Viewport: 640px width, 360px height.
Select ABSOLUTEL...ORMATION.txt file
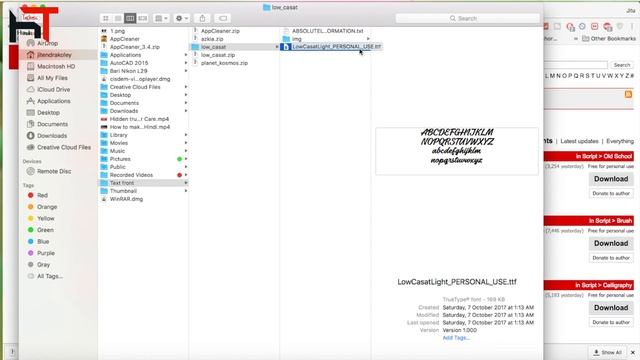pyautogui.click(x=327, y=31)
